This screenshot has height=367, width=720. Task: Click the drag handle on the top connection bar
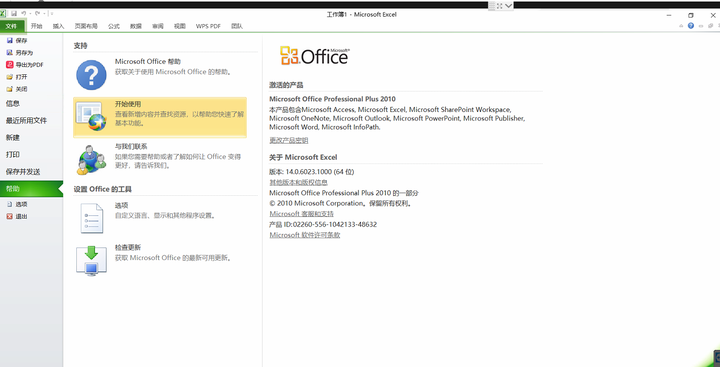coord(491,6)
